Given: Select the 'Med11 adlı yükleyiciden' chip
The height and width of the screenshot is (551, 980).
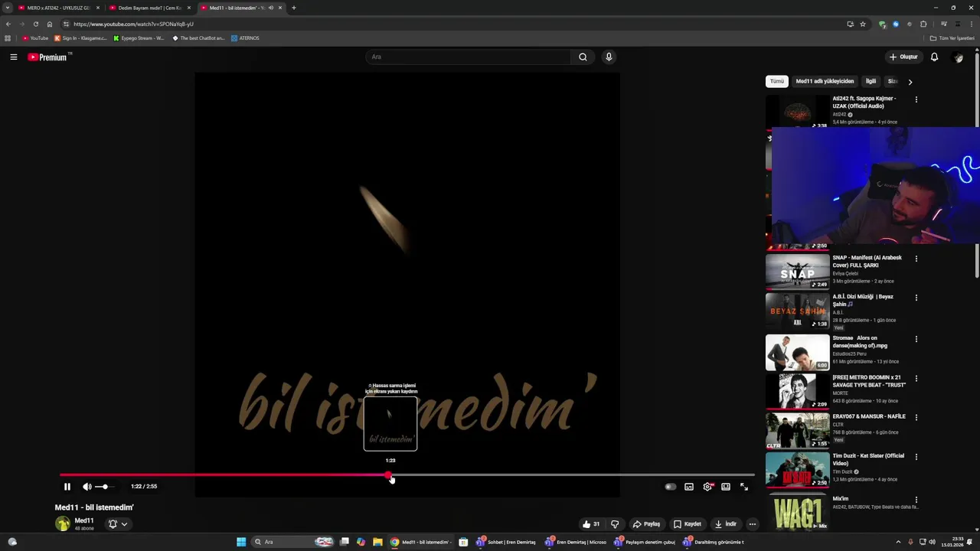Looking at the screenshot, I should pyautogui.click(x=825, y=81).
